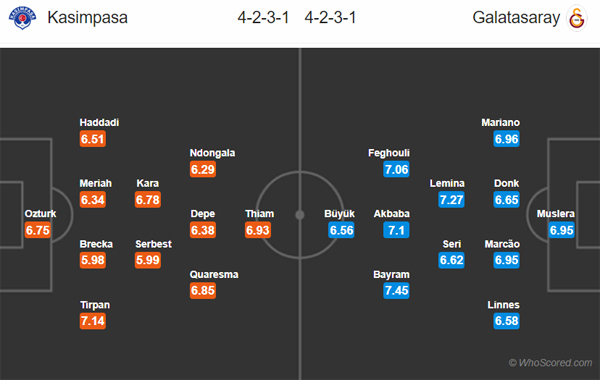Select Lemina's 7.27 rating badge

[x=452, y=199]
